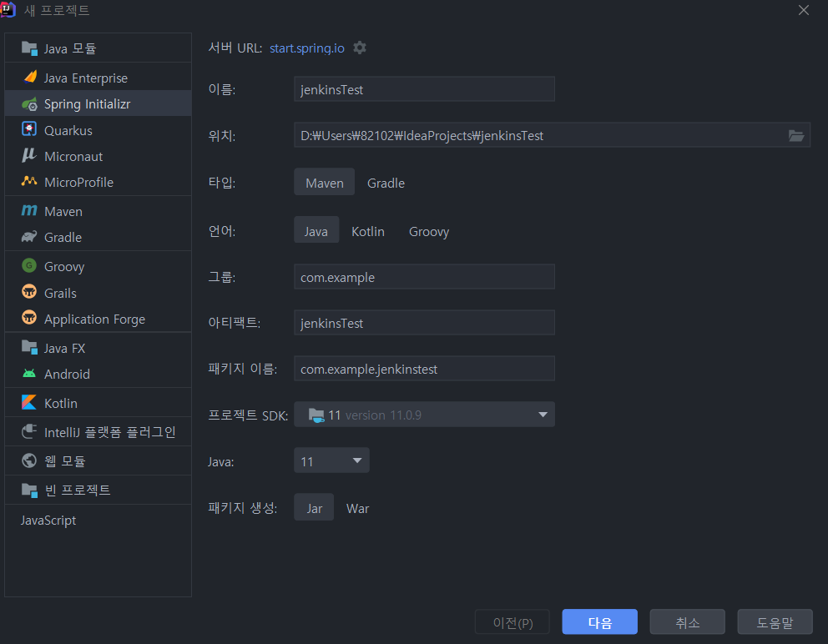The width and height of the screenshot is (828, 644).
Task: Select Maven as project type
Action: coord(324,183)
